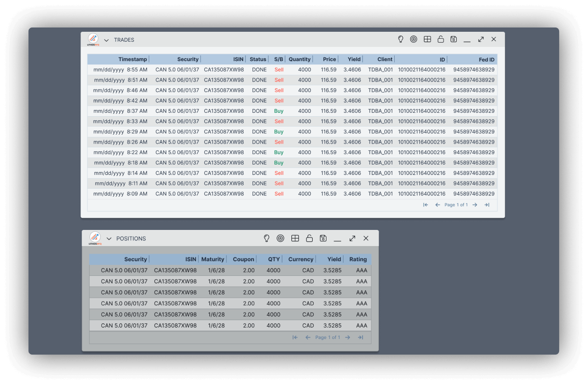Open the grid layout icon in TRADES window
Image resolution: width=588 pixels, height=384 pixels.
[x=427, y=39]
